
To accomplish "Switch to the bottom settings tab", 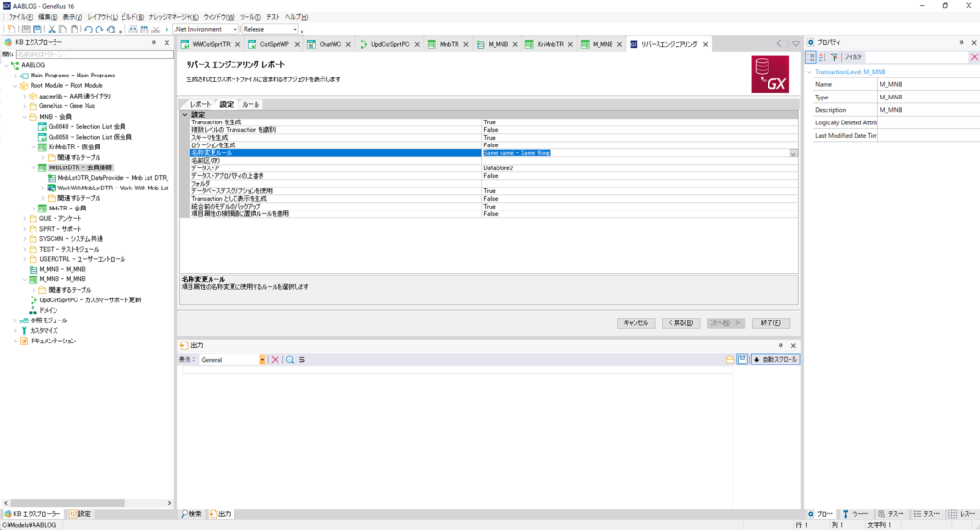I will 80,514.
